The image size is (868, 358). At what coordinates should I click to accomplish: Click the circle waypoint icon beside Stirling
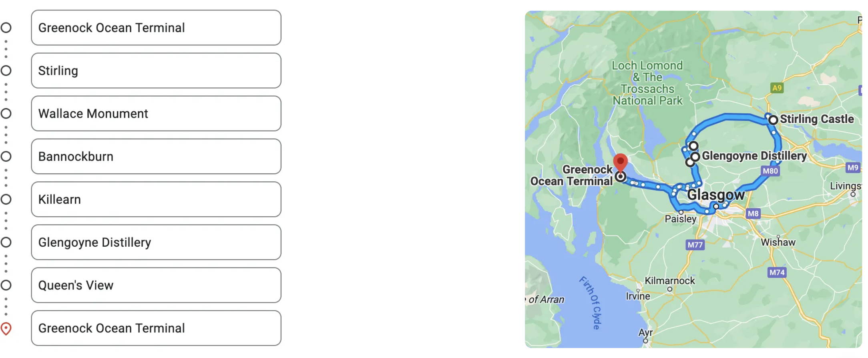[x=6, y=71]
